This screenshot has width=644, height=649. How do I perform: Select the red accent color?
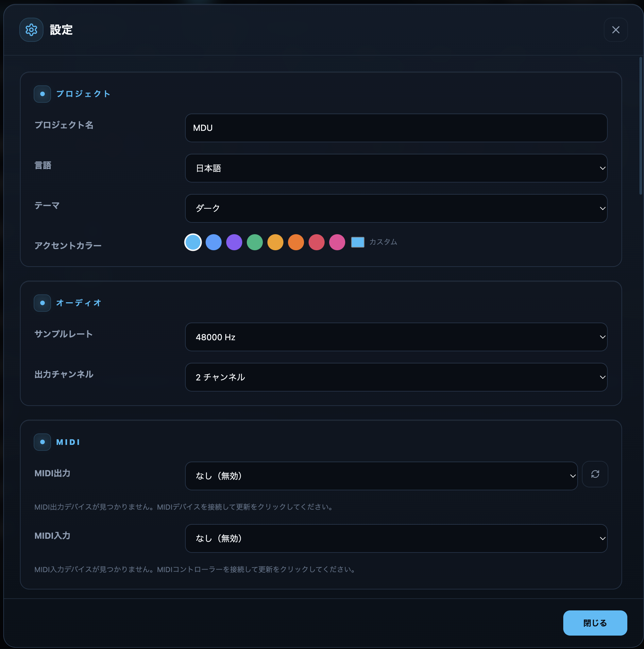coord(317,242)
